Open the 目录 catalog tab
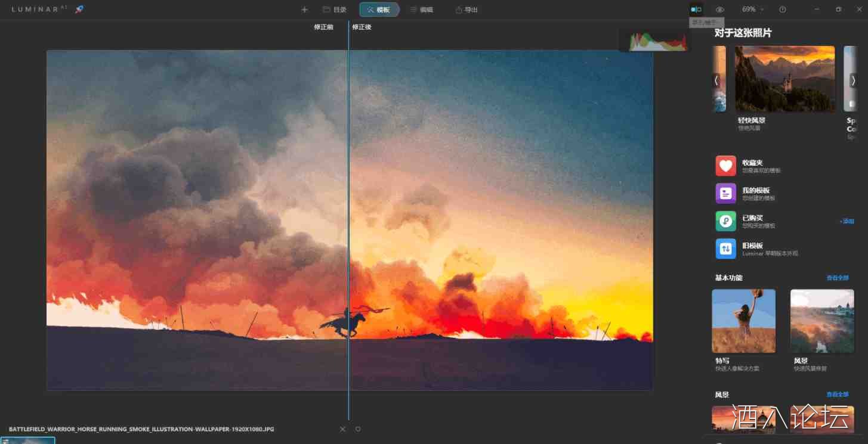Image resolution: width=868 pixels, height=444 pixels. 335,10
